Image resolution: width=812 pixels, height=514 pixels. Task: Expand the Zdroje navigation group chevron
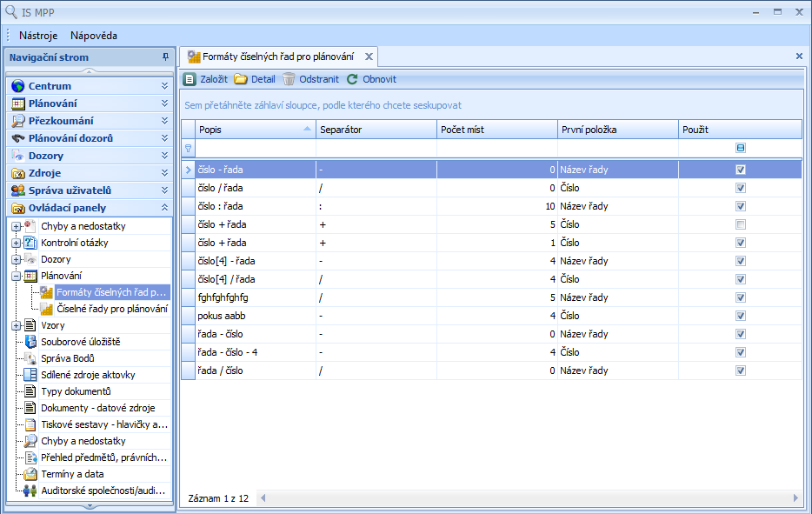click(x=164, y=173)
